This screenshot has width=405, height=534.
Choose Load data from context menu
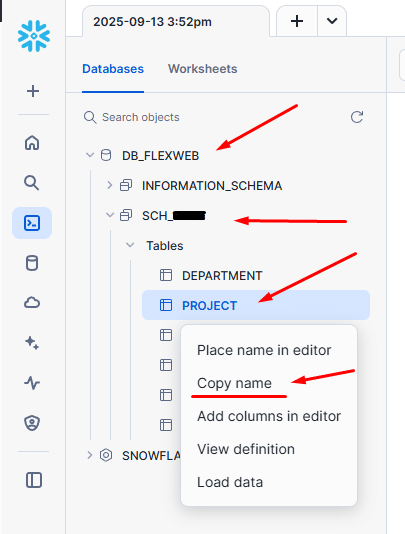[x=230, y=483]
